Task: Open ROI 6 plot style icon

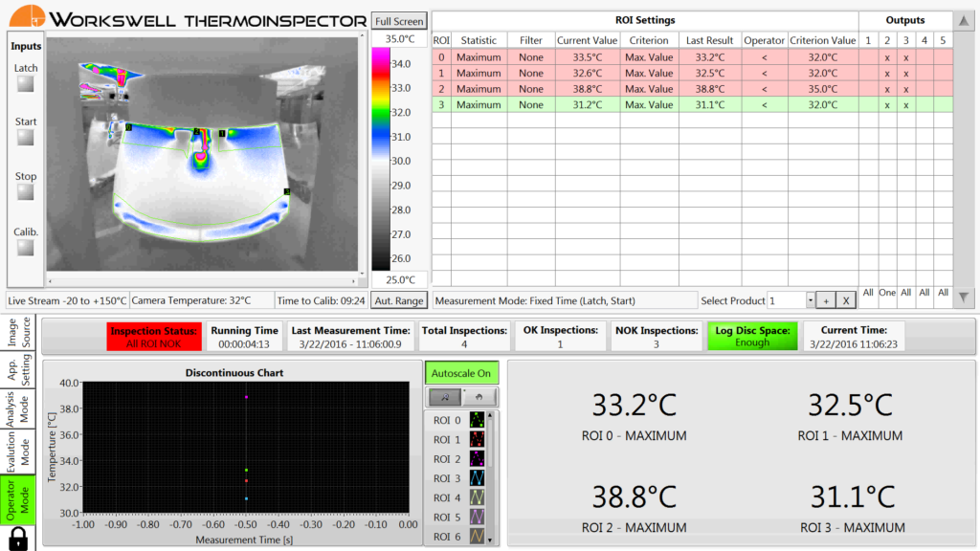Action: pyautogui.click(x=477, y=536)
